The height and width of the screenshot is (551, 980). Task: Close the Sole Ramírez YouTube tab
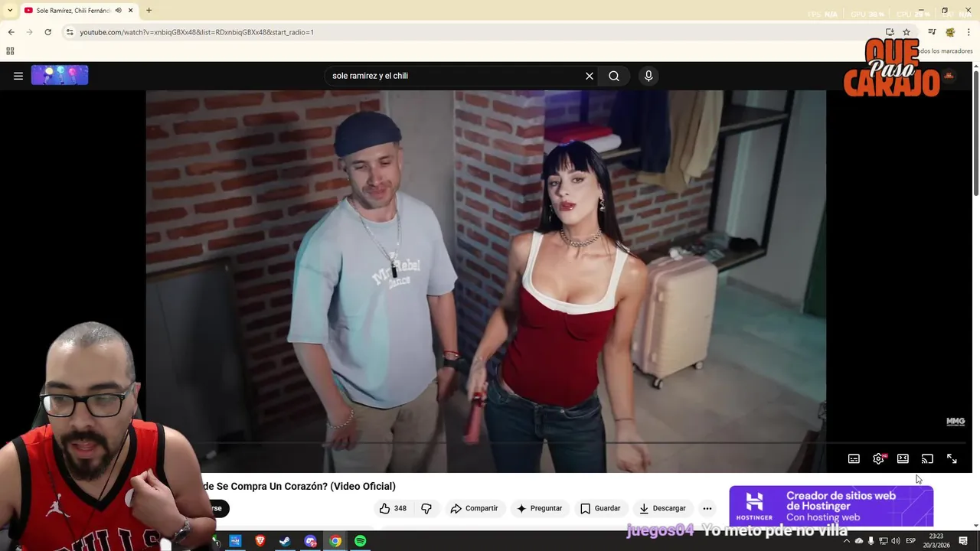click(131, 11)
